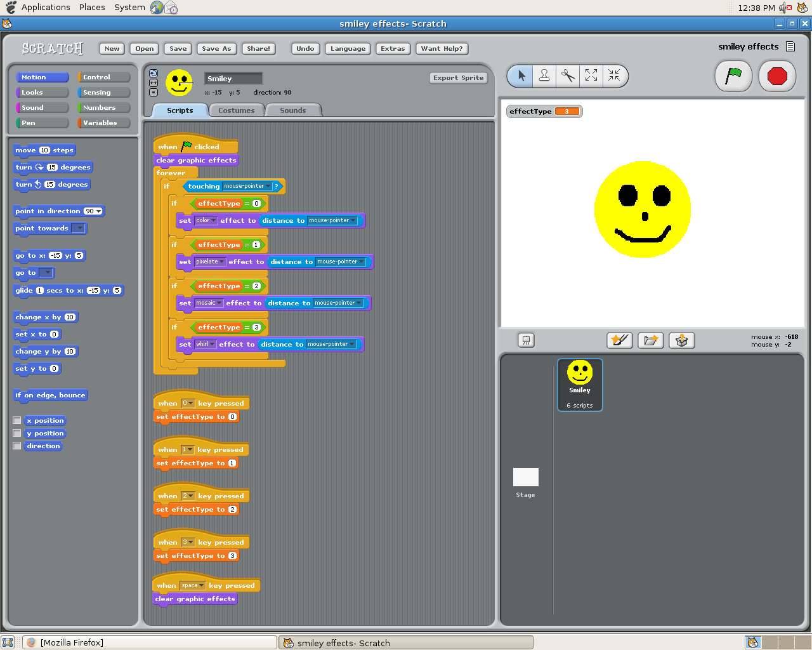Paint a new sprite
The image size is (812, 650).
(619, 340)
